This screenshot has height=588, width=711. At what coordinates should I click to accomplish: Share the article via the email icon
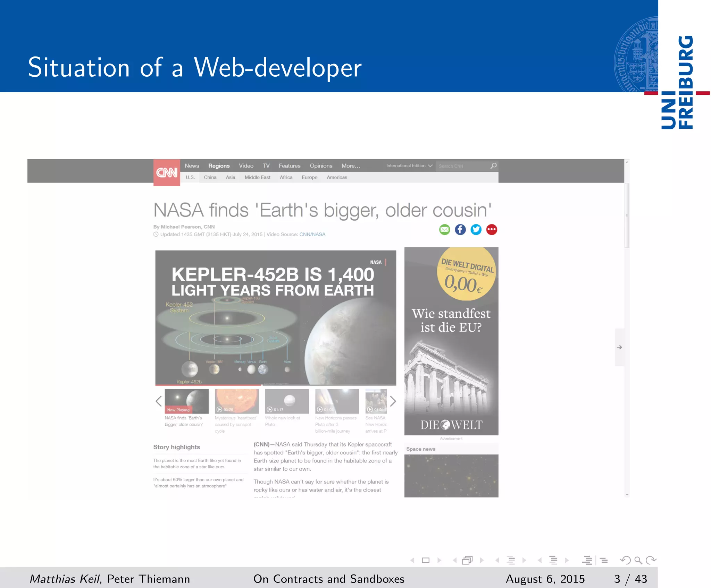[444, 230]
